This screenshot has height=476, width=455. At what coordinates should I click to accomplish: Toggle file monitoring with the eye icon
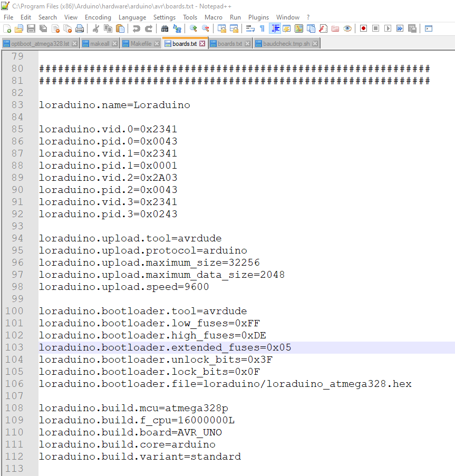pos(347,29)
